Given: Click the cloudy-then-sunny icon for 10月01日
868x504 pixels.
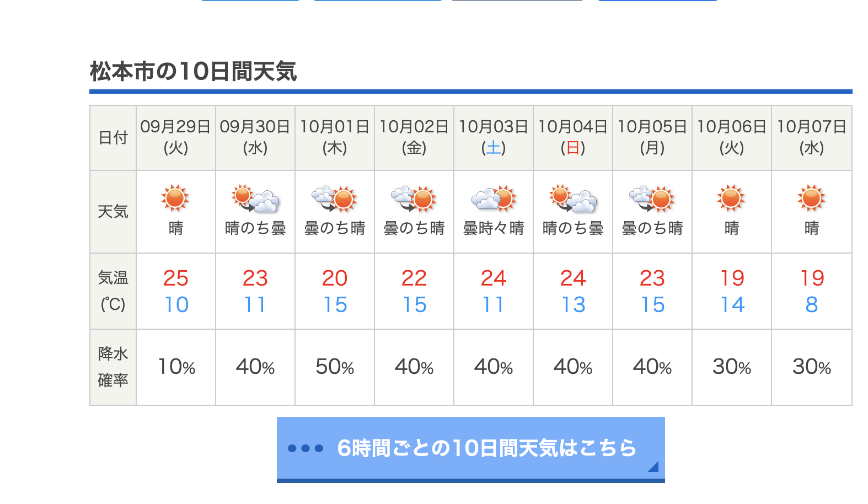Looking at the screenshot, I should (x=335, y=199).
